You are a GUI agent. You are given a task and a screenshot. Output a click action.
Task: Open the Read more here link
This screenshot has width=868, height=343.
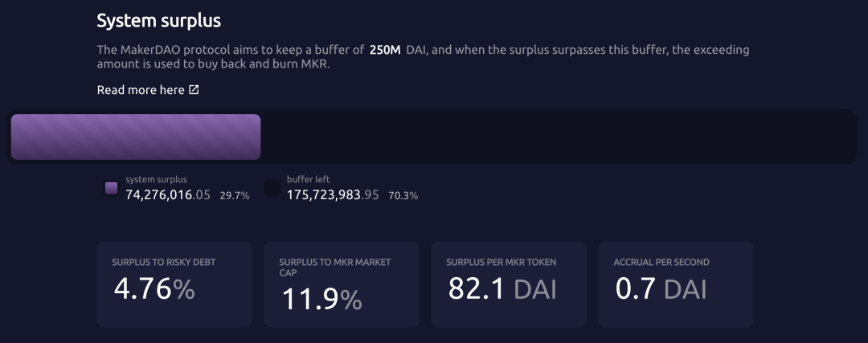click(x=141, y=90)
